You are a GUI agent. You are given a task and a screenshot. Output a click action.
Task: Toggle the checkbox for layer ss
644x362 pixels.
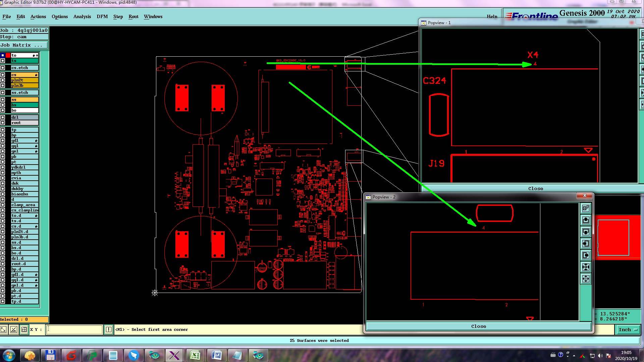3,100
